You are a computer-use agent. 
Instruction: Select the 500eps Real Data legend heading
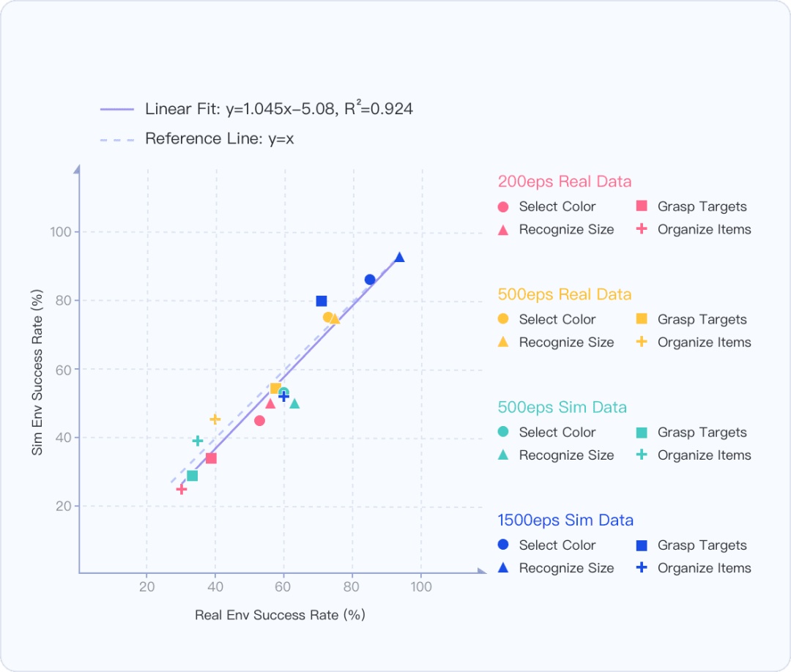point(564,294)
